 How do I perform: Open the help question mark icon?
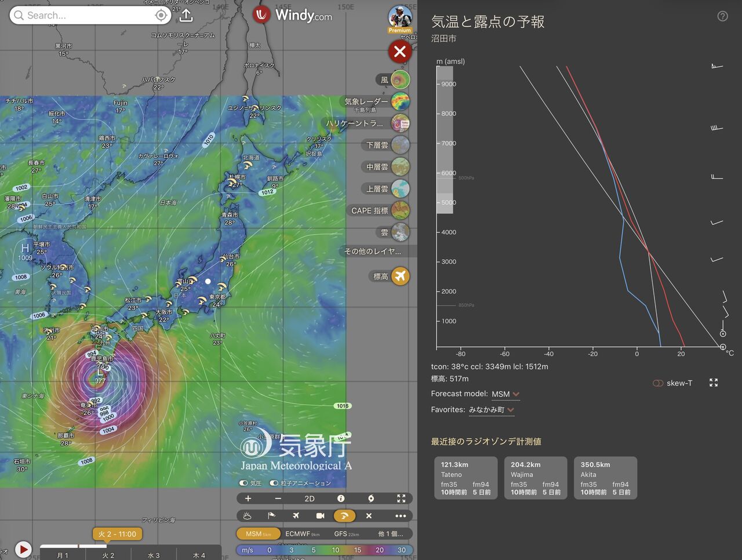[x=722, y=16]
